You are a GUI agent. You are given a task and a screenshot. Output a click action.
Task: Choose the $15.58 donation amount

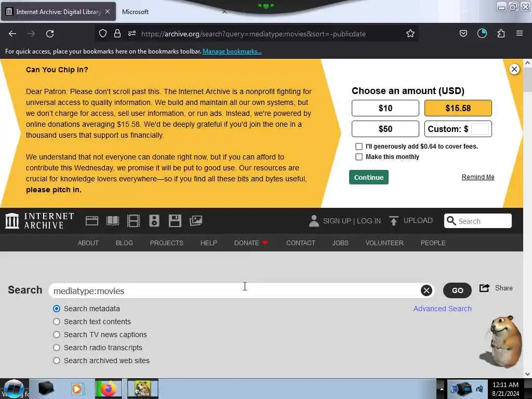[x=458, y=108]
